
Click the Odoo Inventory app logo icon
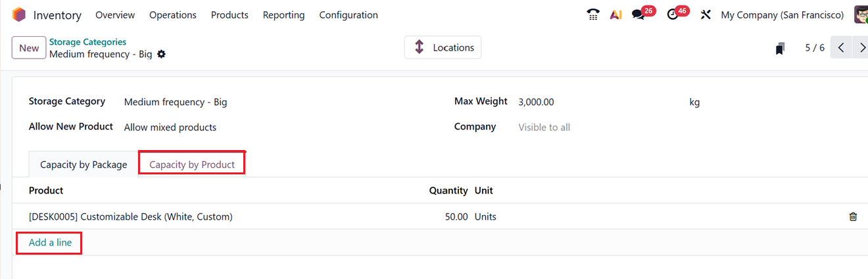(x=19, y=14)
